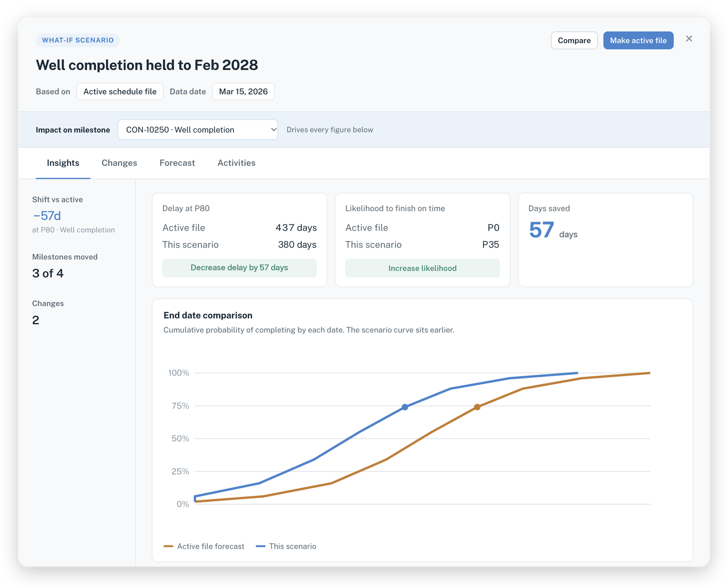This screenshot has height=585, width=728.
Task: Click the 100% axis label
Action: 178,373
